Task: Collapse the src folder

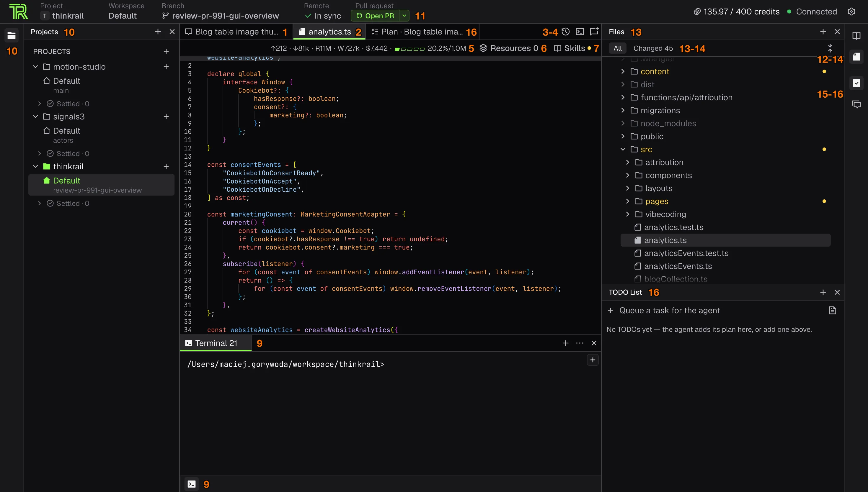Action: [623, 149]
